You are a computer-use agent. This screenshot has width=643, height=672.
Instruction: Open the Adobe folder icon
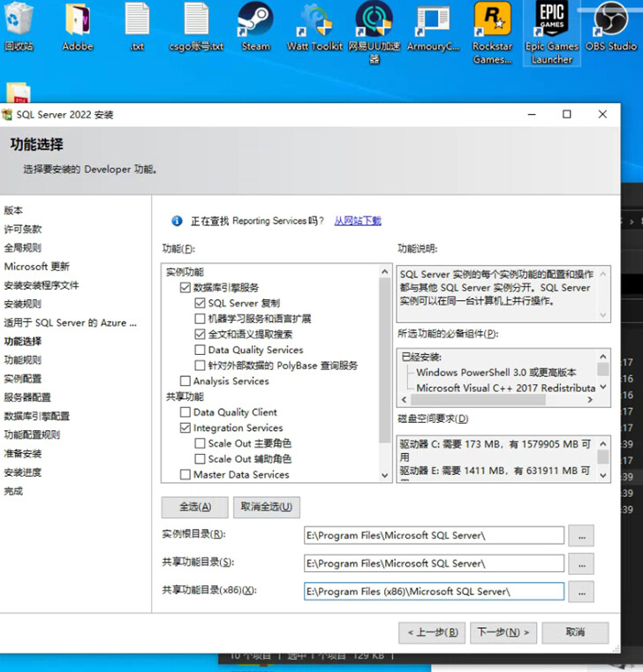[x=78, y=26]
